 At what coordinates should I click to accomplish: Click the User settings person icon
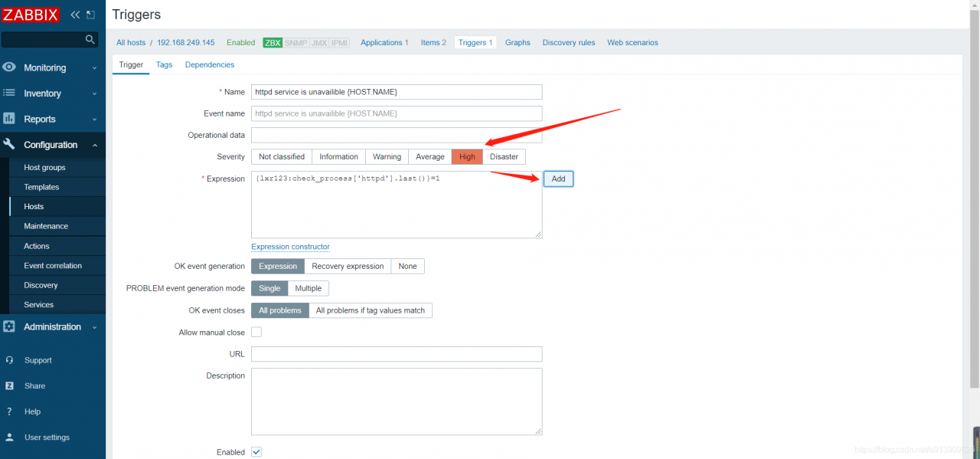pos(9,438)
